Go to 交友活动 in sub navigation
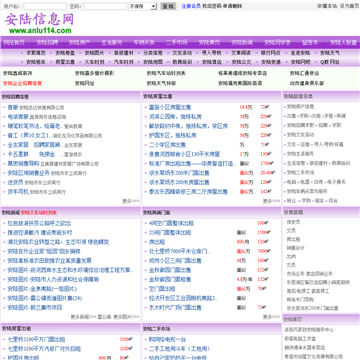 (x=182, y=53)
